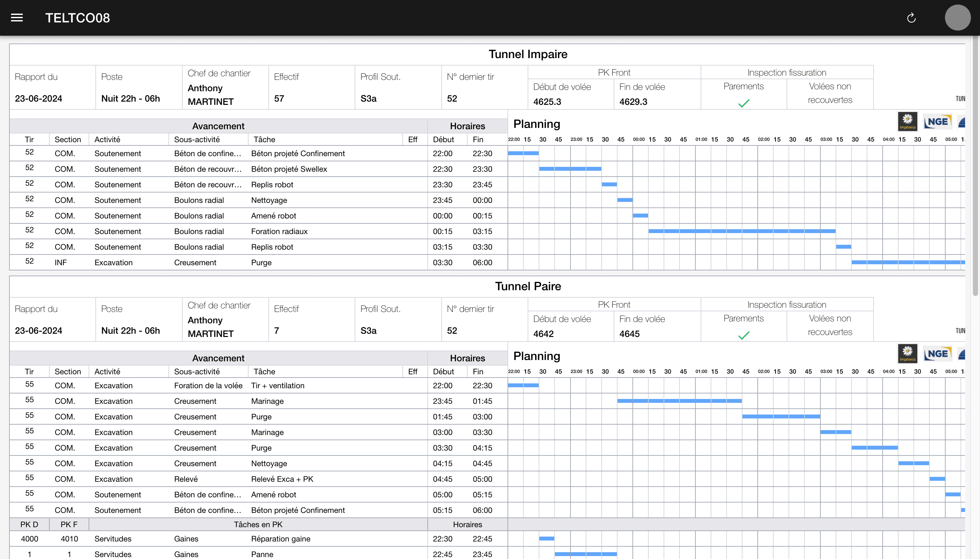Open Poste 'Nuit 22h - 06h' in Tunnel Impaire
This screenshot has width=980, height=559.
pyautogui.click(x=130, y=99)
